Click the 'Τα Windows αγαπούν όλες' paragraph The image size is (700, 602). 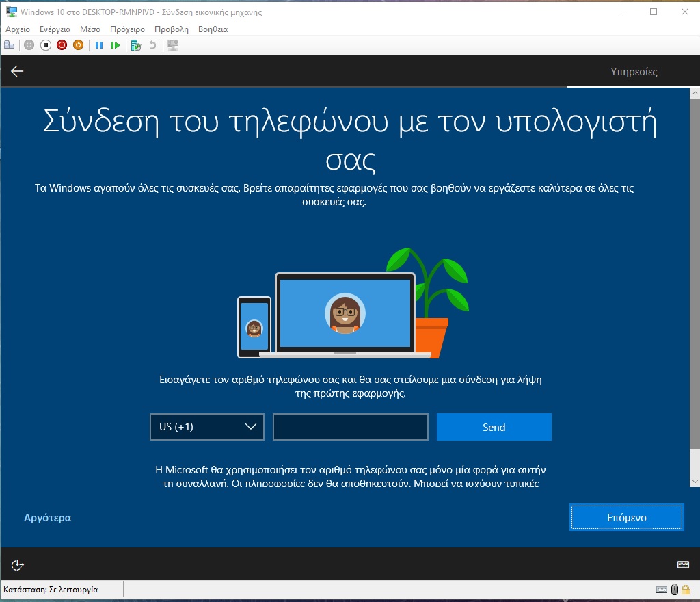[334, 195]
